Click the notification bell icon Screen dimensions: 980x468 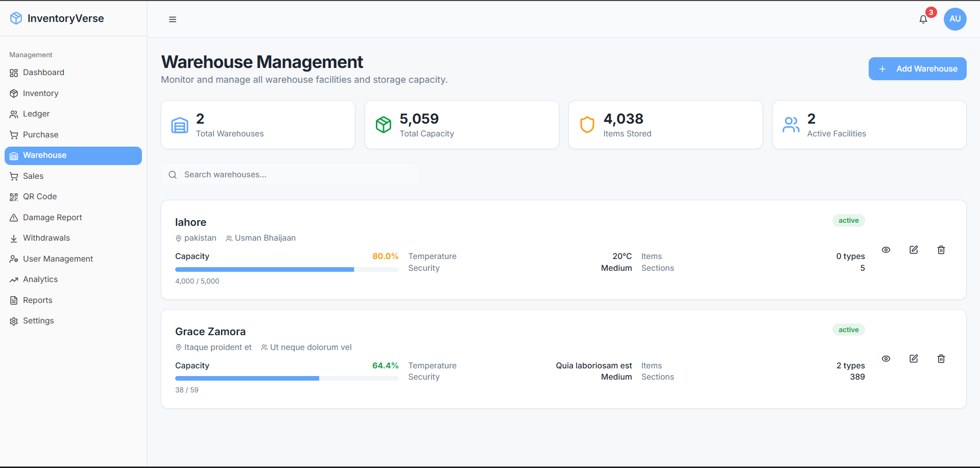[923, 19]
